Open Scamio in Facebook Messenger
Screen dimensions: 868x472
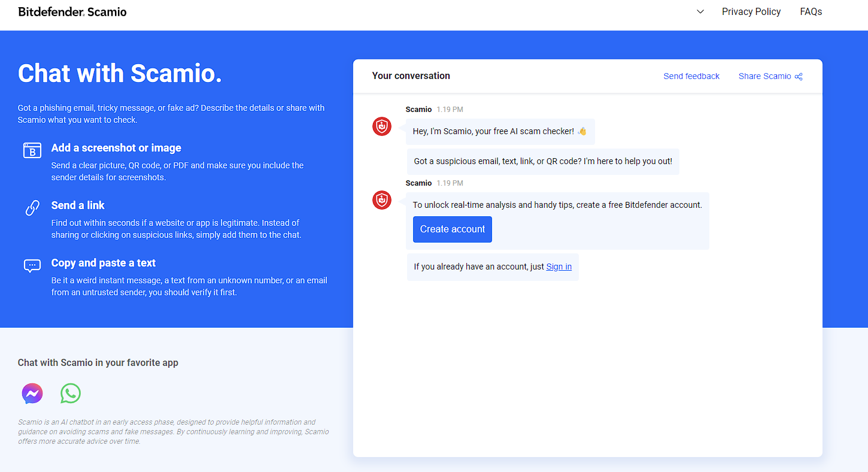tap(32, 394)
